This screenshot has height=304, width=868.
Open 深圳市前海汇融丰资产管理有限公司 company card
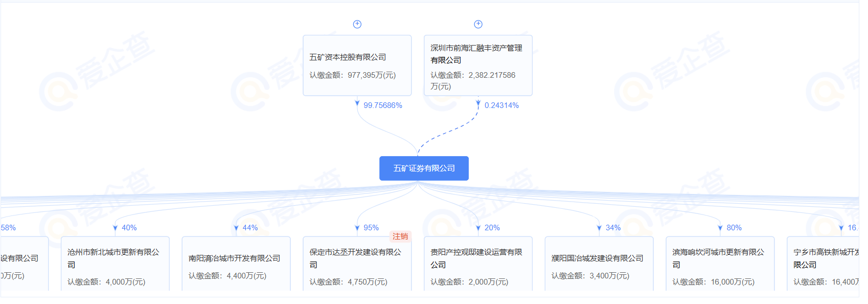tap(478, 66)
